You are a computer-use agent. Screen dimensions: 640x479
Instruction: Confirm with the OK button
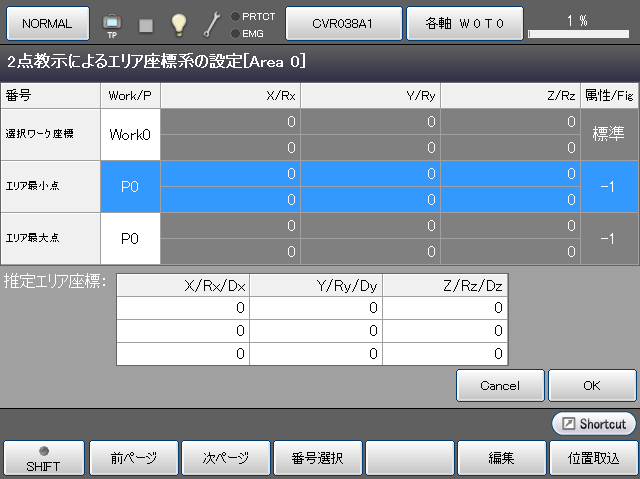(592, 385)
